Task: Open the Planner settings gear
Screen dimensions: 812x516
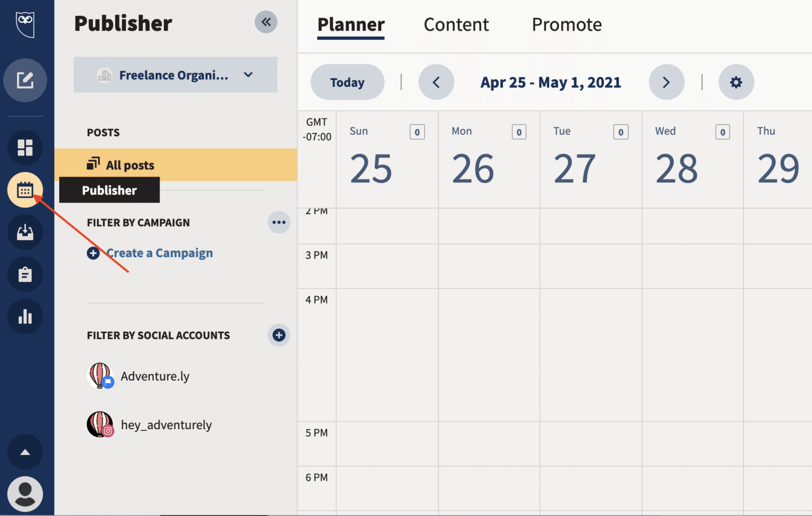Action: (736, 82)
